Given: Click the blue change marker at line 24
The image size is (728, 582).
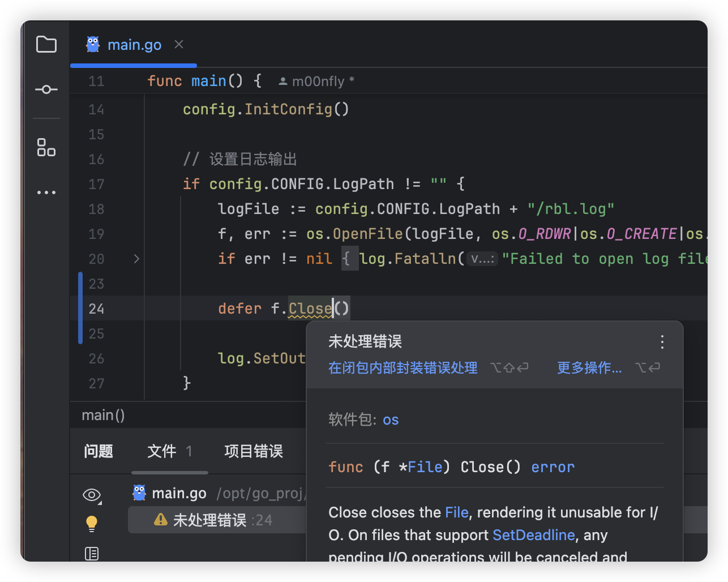Looking at the screenshot, I should [x=80, y=308].
